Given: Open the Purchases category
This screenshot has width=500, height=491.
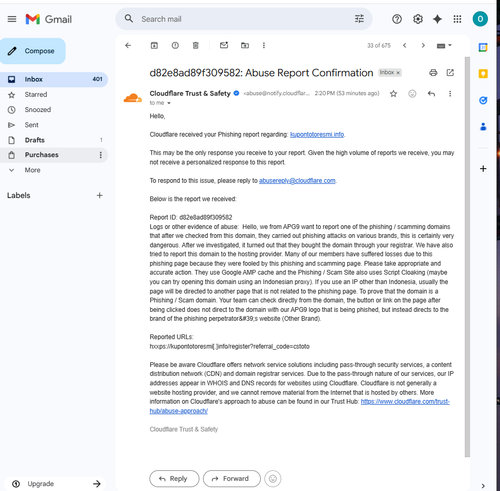Looking at the screenshot, I should pyautogui.click(x=42, y=155).
